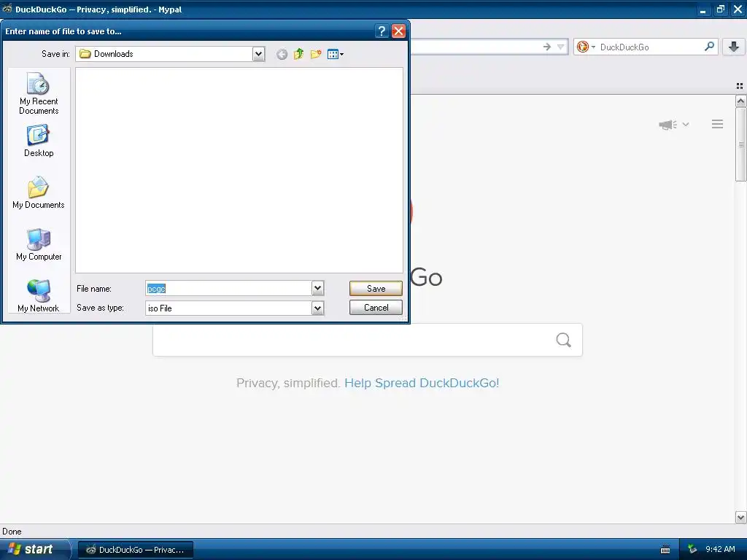Restore down the Mypal browser window
Image resolution: width=747 pixels, height=560 pixels.
(x=720, y=9)
